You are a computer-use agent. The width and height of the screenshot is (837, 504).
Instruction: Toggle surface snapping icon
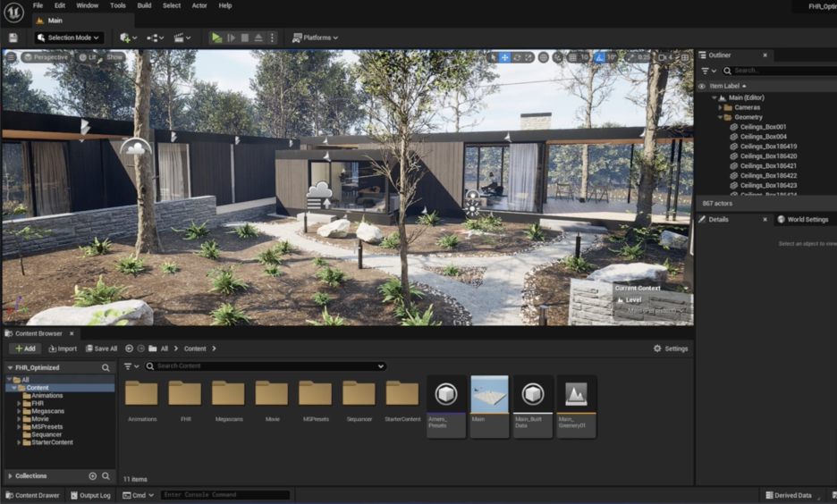[558, 57]
